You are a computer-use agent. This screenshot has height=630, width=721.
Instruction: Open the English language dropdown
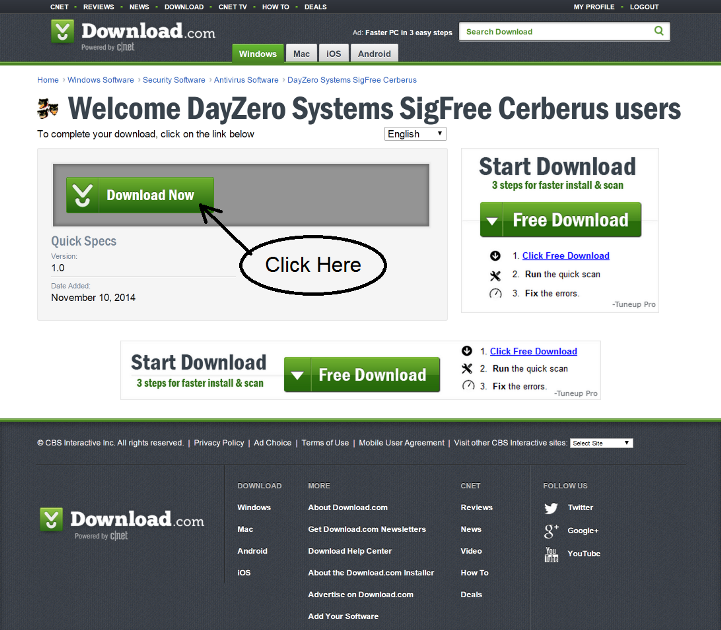[415, 134]
